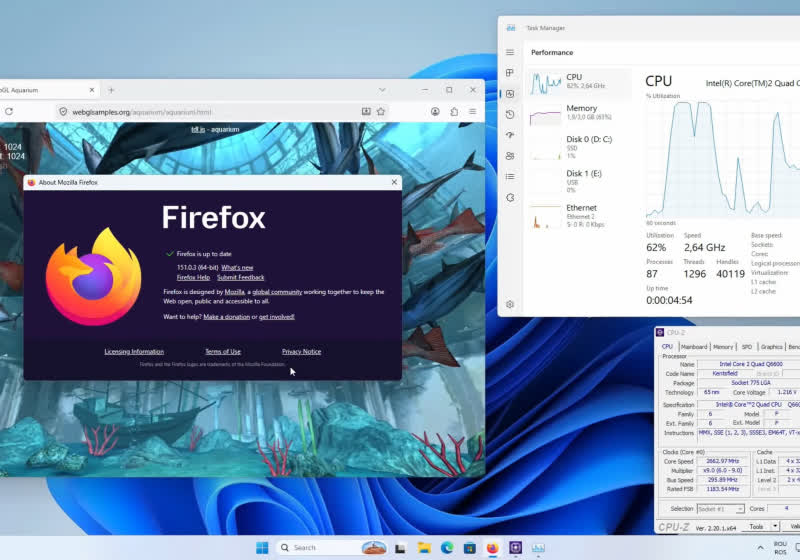The image size is (800, 560).
Task: Open App history in Task Manager sidebar
Action: click(x=510, y=114)
